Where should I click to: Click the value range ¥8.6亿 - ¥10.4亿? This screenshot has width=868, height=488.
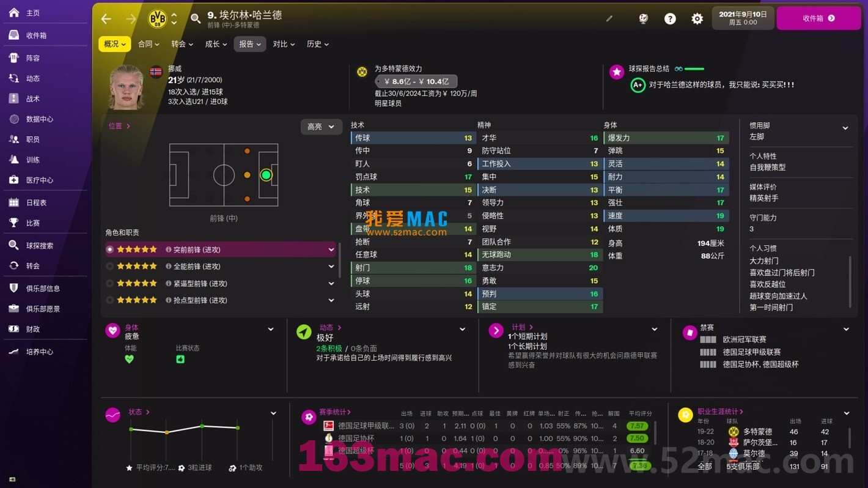tap(416, 81)
